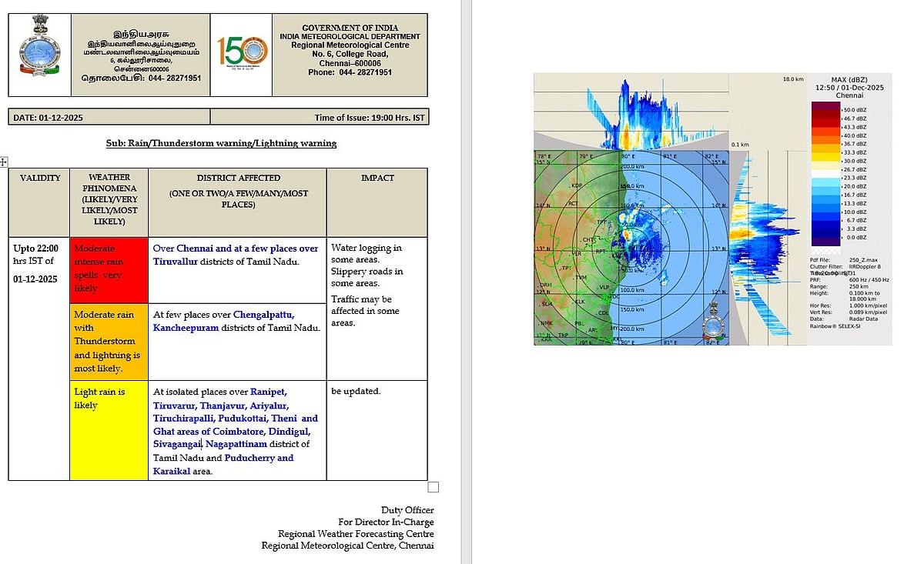924x564 pixels.
Task: Click the underlined Sub warning heading
Action: coord(221,143)
